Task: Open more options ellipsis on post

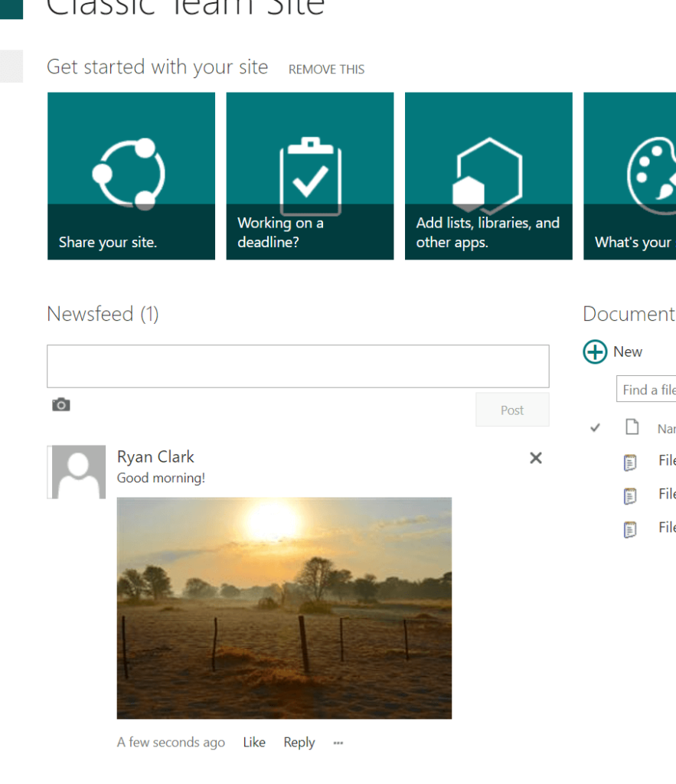Action: (338, 743)
